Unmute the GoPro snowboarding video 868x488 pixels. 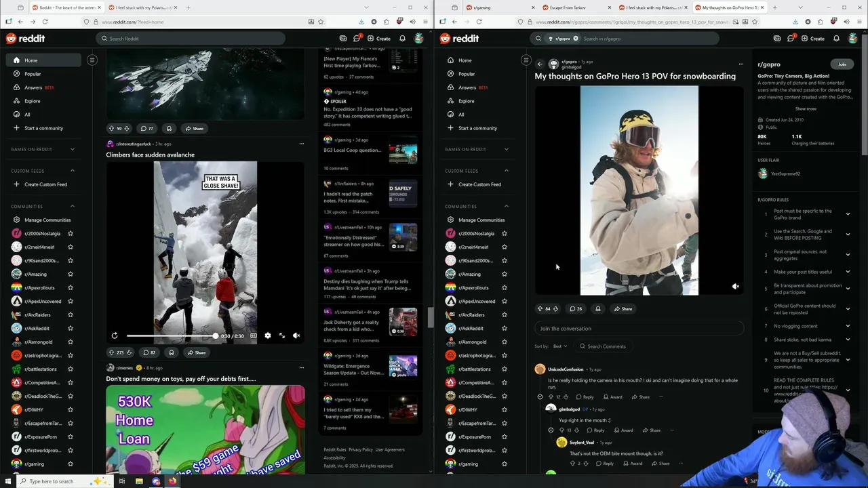(736, 287)
